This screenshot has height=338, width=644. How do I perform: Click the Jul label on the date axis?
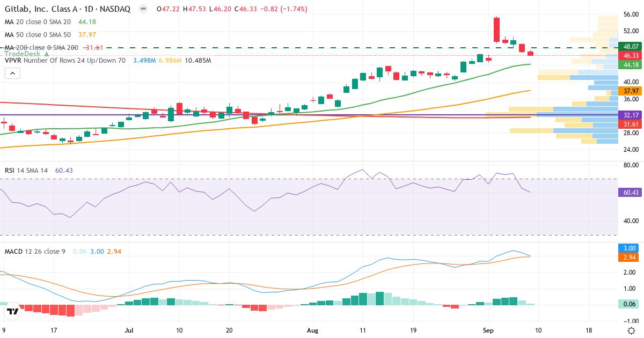[x=129, y=331]
